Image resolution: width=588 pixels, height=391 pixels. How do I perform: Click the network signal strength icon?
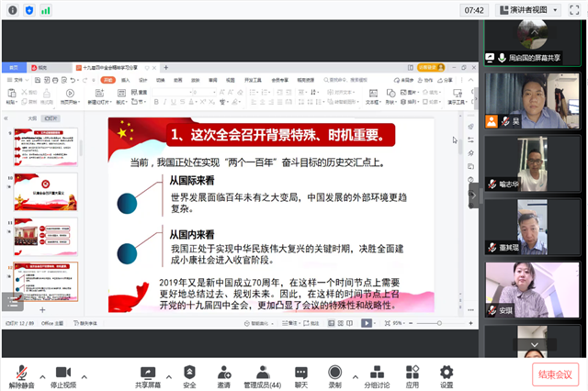point(46,10)
